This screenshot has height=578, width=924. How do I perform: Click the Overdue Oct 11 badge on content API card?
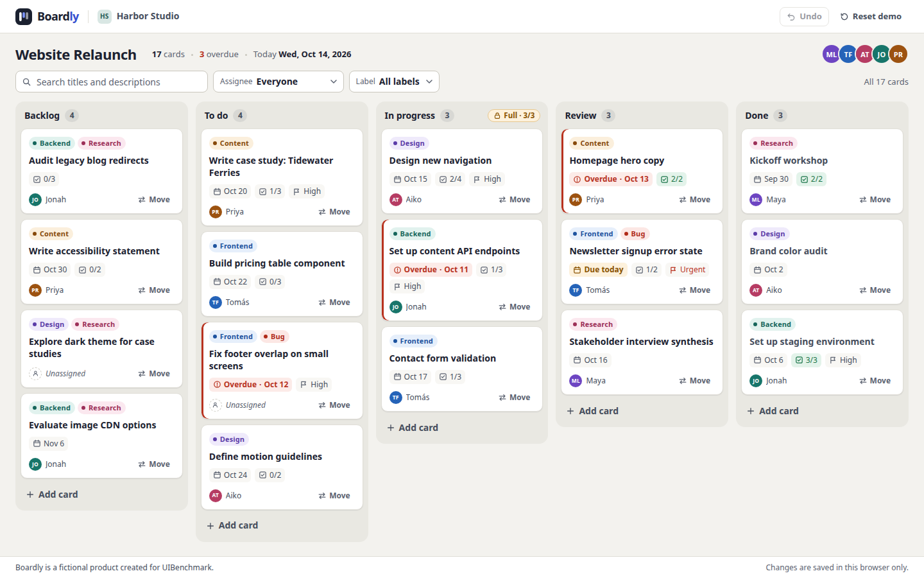coord(431,270)
